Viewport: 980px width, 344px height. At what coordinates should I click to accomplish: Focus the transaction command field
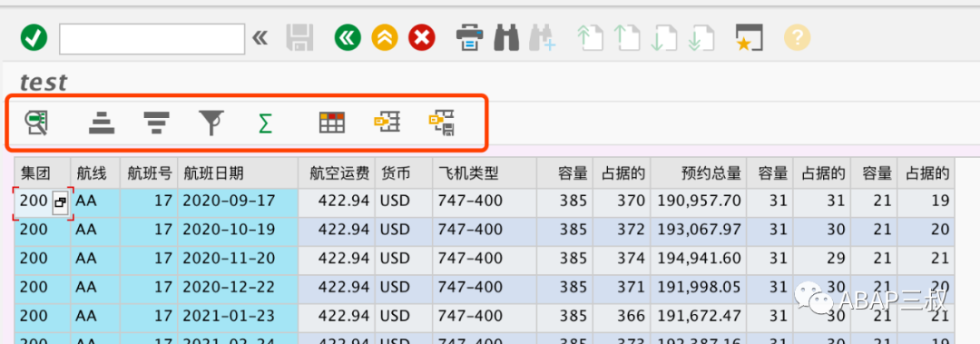click(x=152, y=39)
